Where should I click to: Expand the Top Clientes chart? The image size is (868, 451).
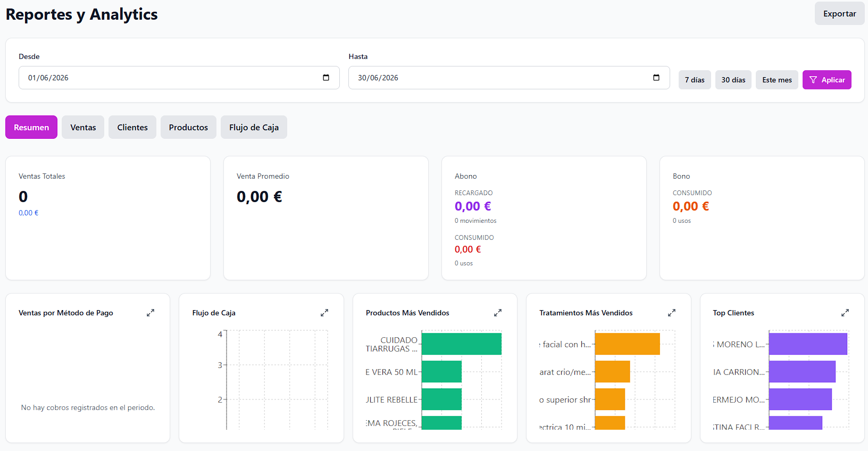[845, 313]
